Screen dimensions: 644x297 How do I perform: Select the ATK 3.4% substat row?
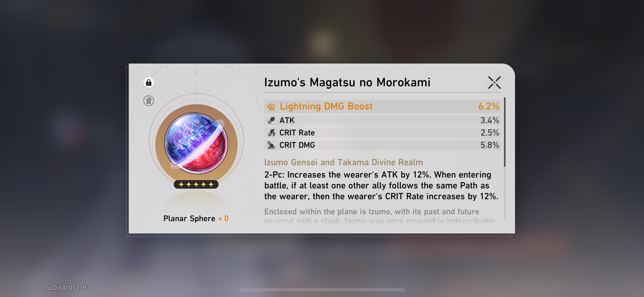383,120
